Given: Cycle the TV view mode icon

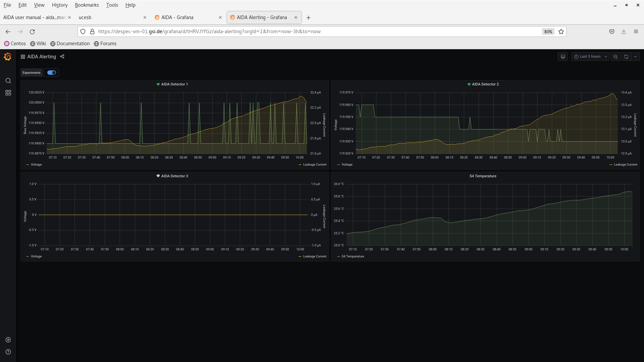Looking at the screenshot, I should [563, 57].
